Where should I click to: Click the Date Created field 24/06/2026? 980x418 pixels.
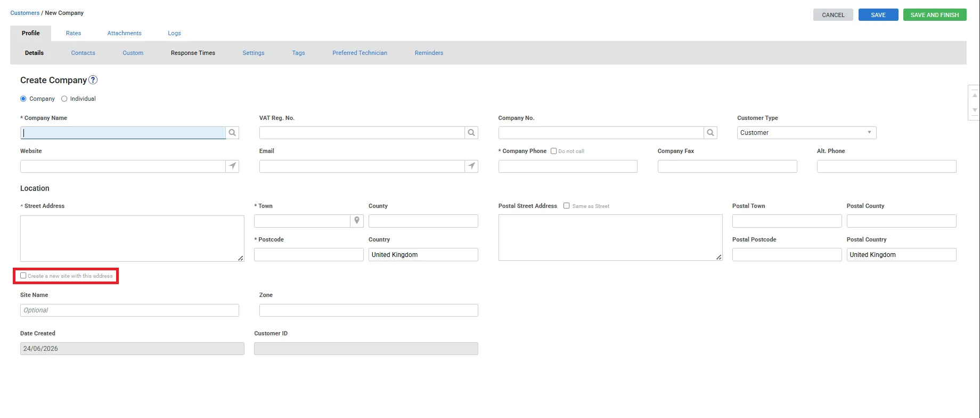click(x=132, y=349)
